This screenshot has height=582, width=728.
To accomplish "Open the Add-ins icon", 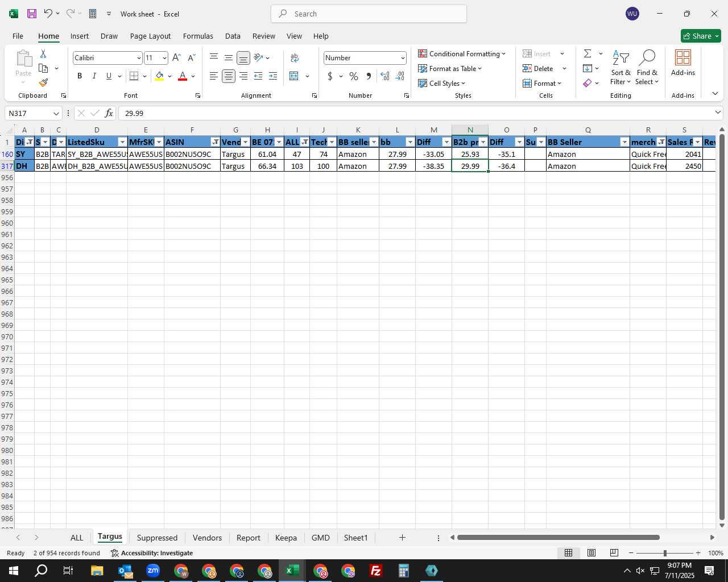I will point(682,63).
